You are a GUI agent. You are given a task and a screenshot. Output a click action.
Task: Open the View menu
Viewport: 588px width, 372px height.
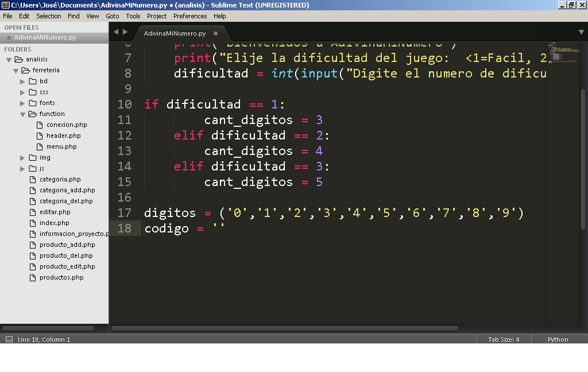pos(92,16)
